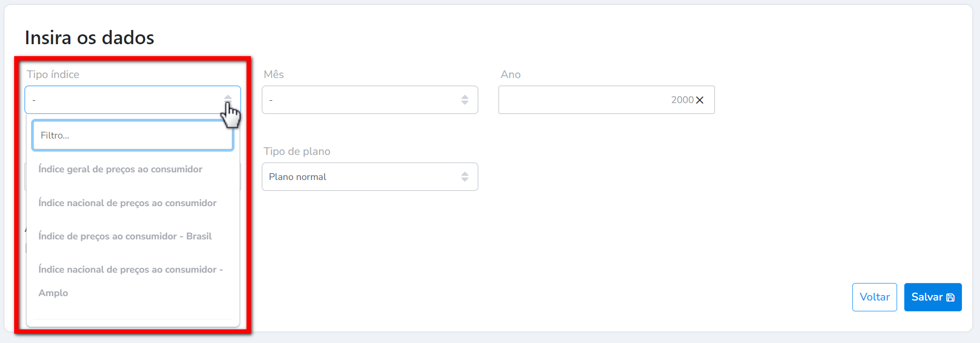Click the Mês field label
980x343 pixels.
[274, 75]
